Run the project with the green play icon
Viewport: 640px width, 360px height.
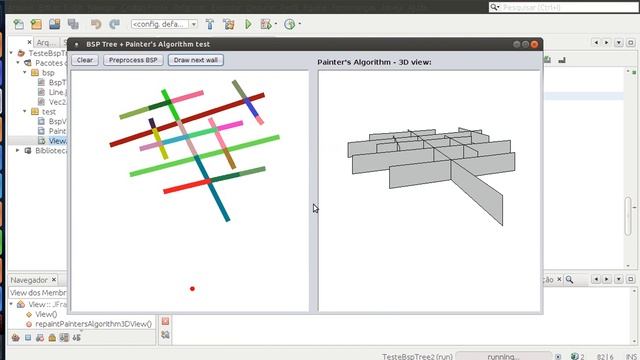pos(248,24)
